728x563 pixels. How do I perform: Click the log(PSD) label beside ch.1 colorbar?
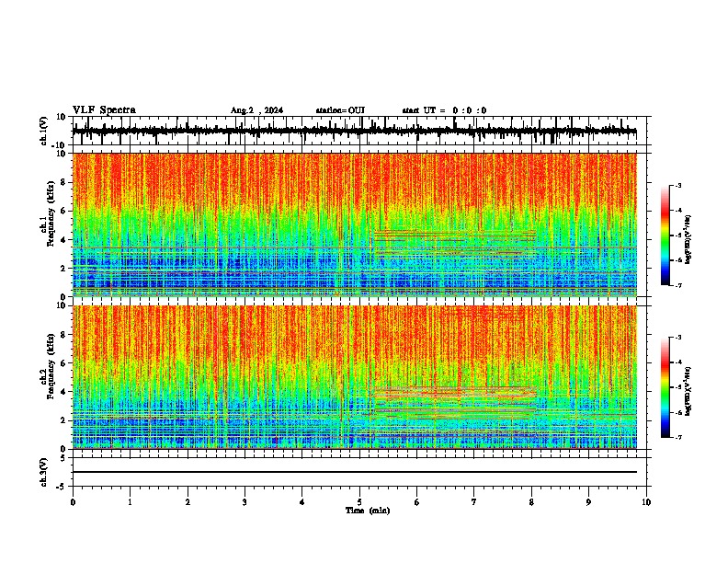tap(688, 240)
